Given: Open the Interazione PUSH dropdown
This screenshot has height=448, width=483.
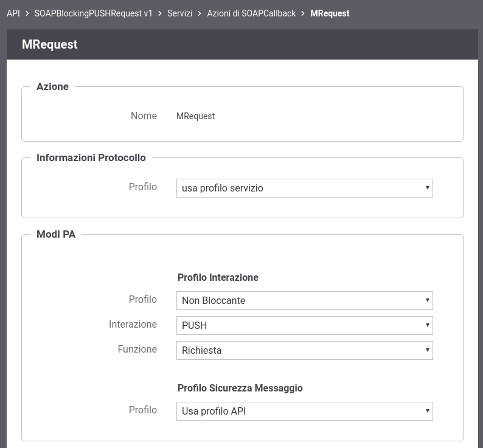Looking at the screenshot, I should click(x=305, y=325).
